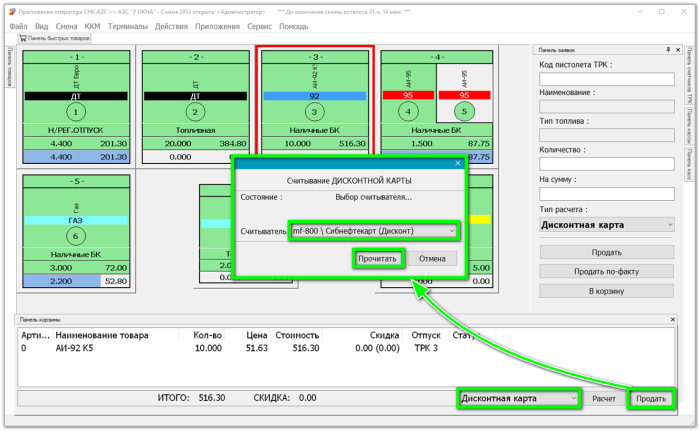The image size is (700, 431).
Task: Click Н/РЕГ.ОТПУСК status on pump 1
Action: click(x=75, y=130)
